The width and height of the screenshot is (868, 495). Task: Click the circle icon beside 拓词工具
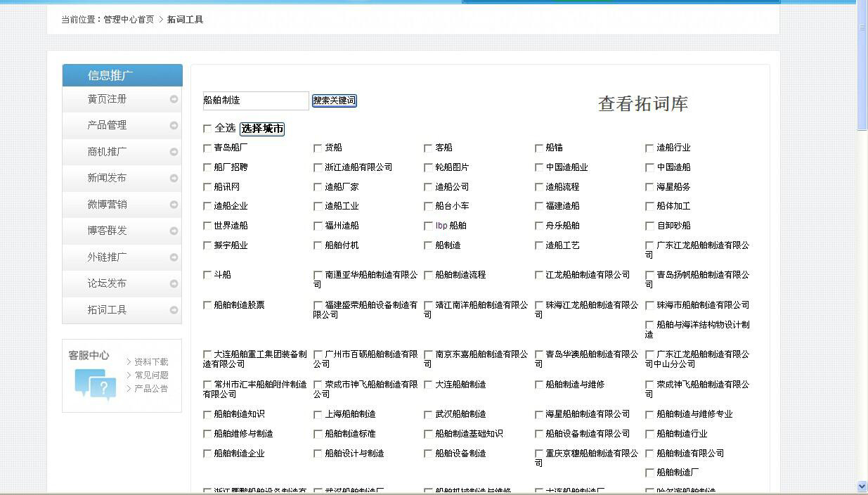point(173,309)
